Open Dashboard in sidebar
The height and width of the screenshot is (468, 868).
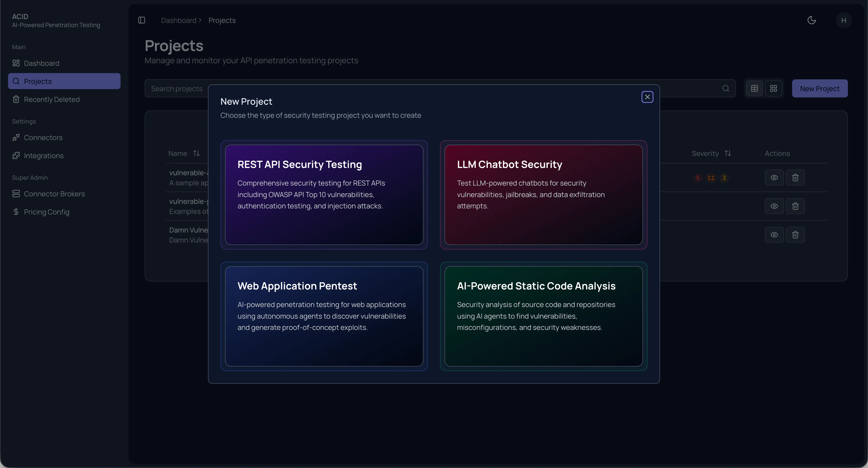[x=64, y=63]
